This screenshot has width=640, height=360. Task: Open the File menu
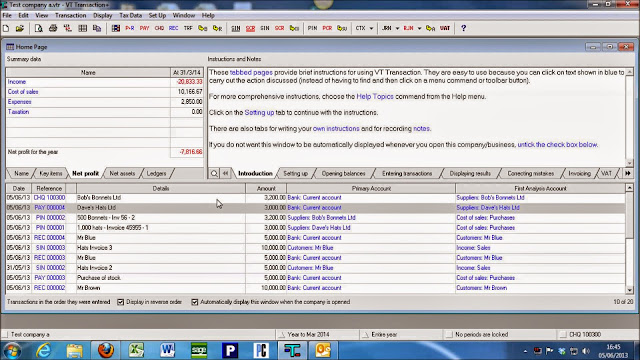coord(7,16)
